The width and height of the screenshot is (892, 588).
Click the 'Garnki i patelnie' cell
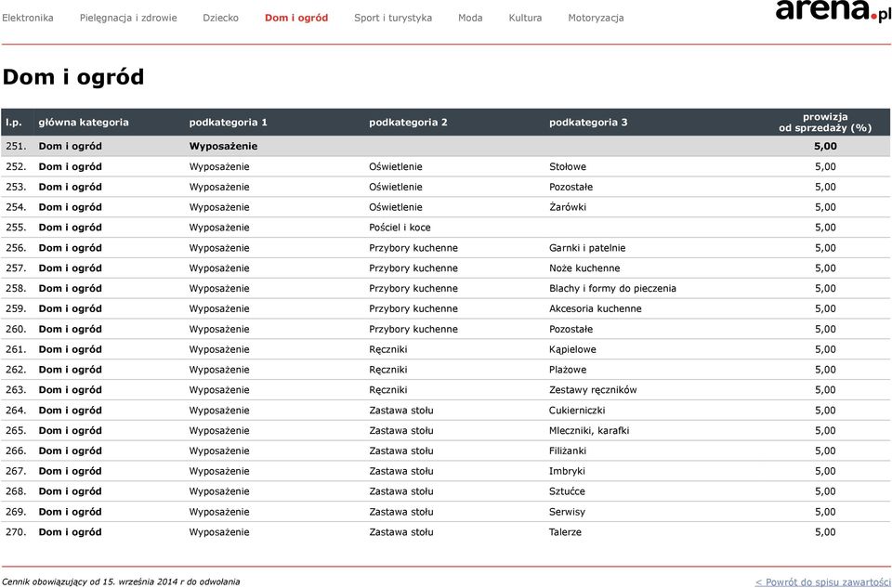pyautogui.click(x=587, y=248)
